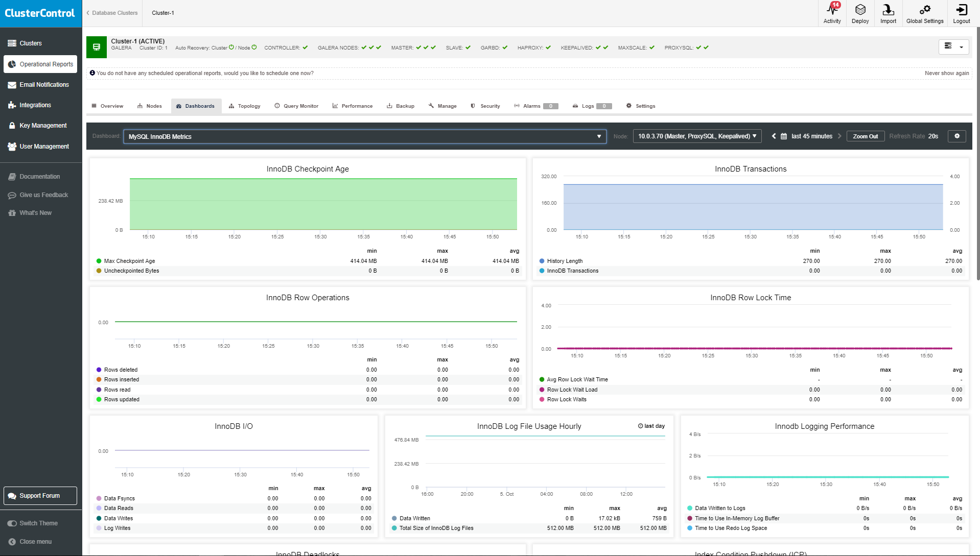
Task: Open Give us Feedback in sidebar
Action: click(x=38, y=195)
